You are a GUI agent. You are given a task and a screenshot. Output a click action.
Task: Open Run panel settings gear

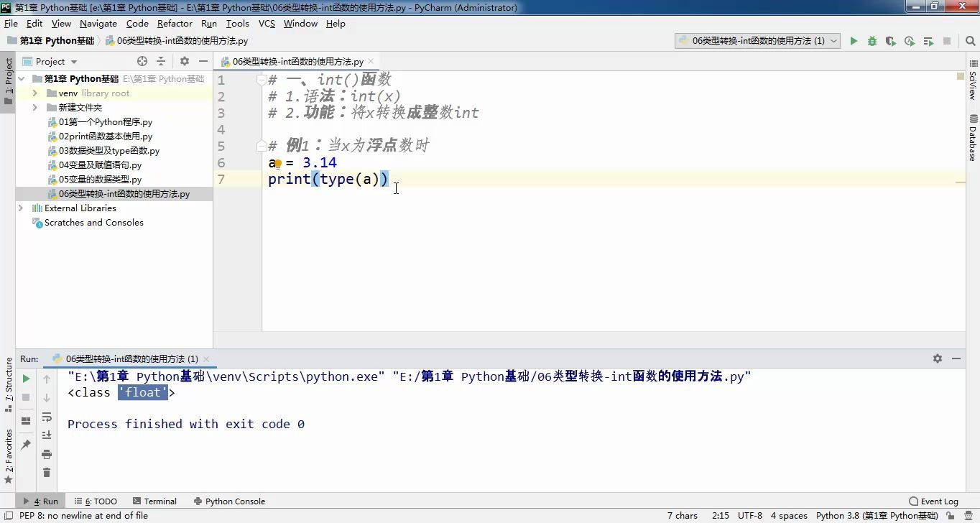(x=938, y=358)
